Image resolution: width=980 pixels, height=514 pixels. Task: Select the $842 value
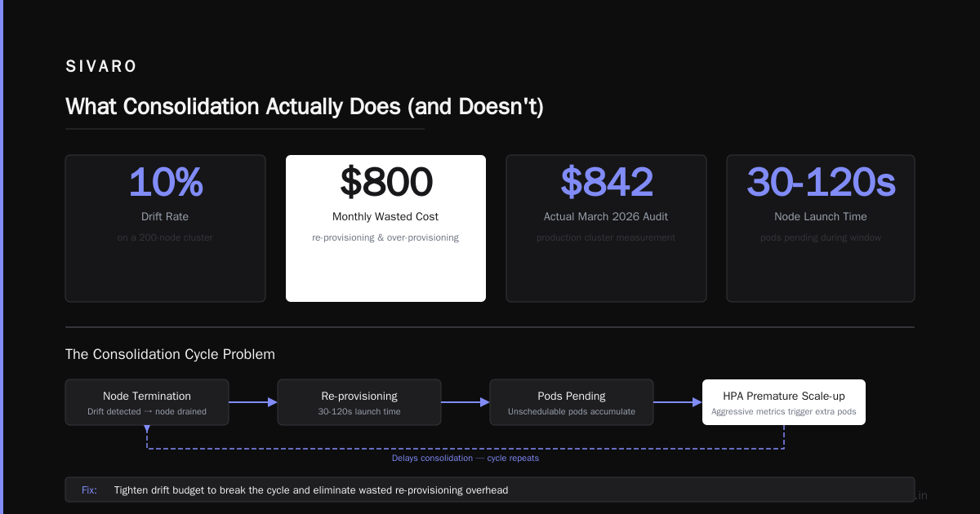tap(606, 182)
